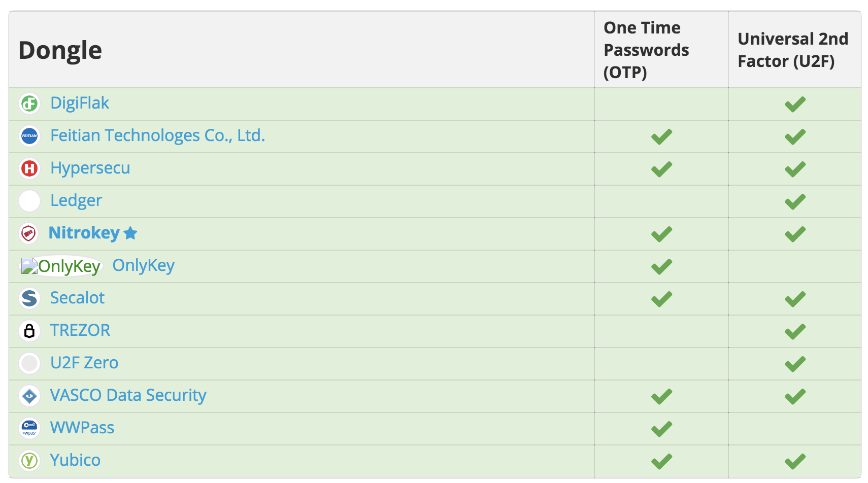Open the VASCO Data Security link
Screen dimensions: 868x483
point(128,396)
